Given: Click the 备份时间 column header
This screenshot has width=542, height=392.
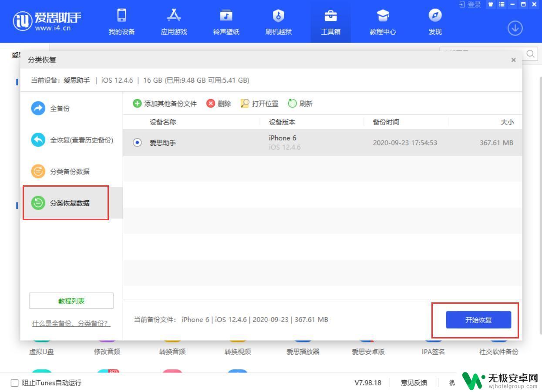Looking at the screenshot, I should [386, 122].
